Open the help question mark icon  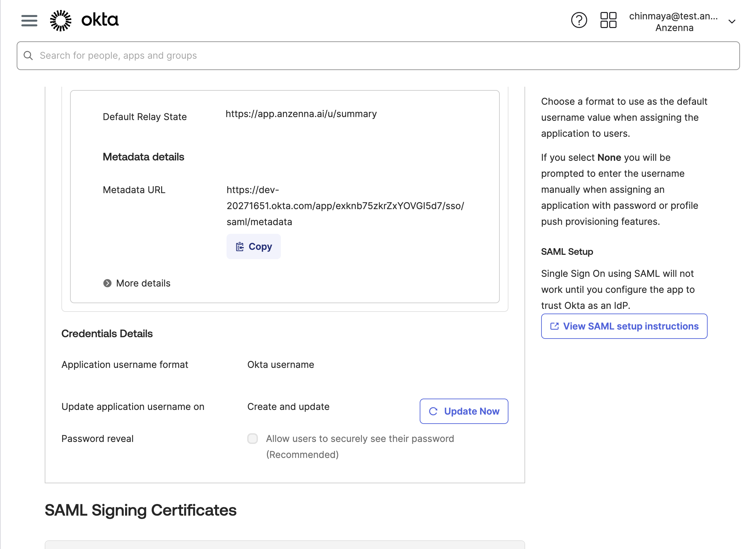579,20
